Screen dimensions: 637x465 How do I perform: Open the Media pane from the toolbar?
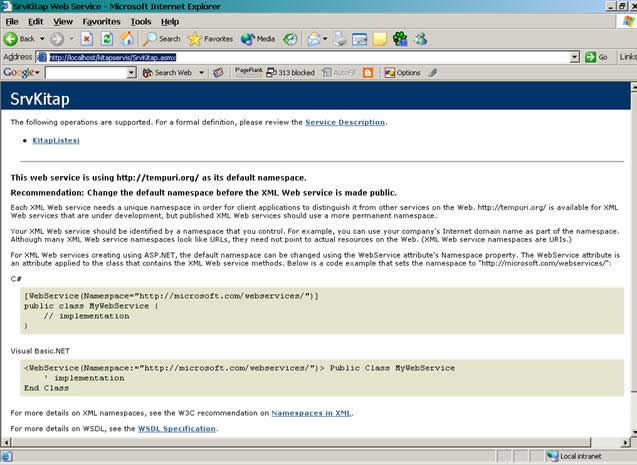pyautogui.click(x=258, y=39)
